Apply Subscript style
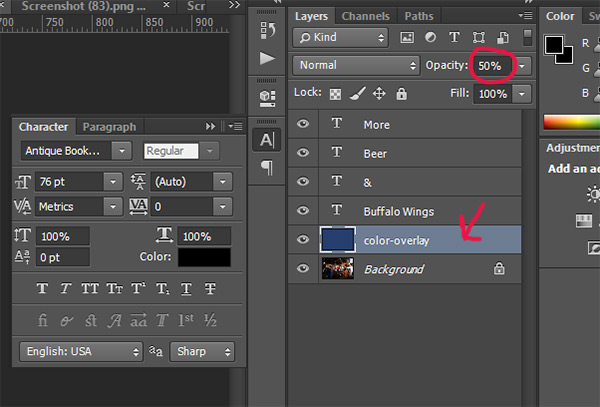 [163, 288]
